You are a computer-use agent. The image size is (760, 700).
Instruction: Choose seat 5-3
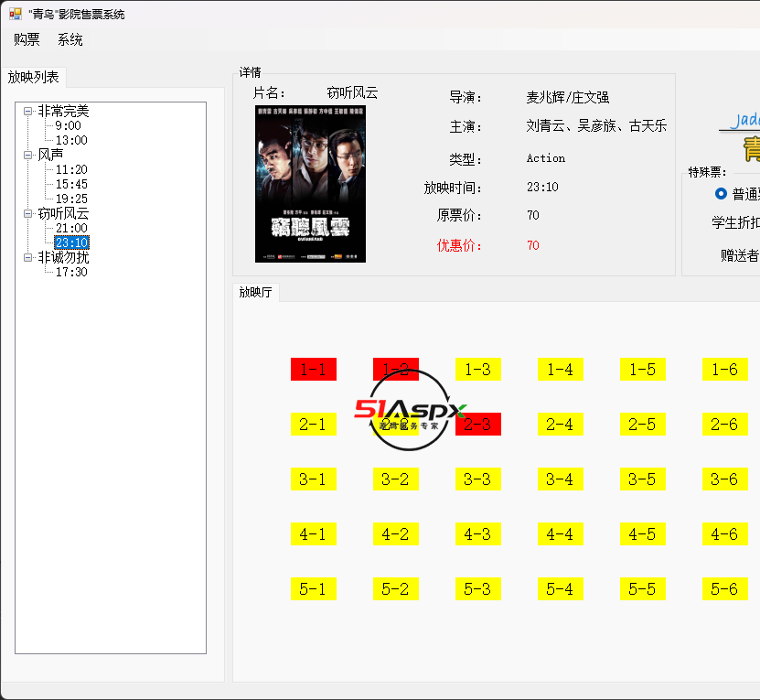(478, 588)
